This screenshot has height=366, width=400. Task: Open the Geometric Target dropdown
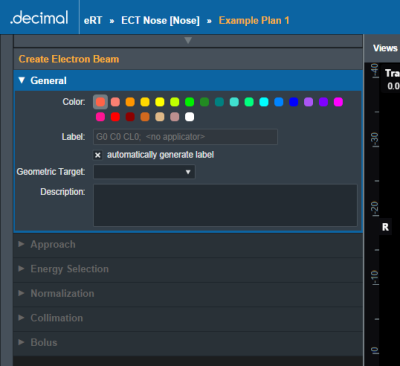click(144, 172)
